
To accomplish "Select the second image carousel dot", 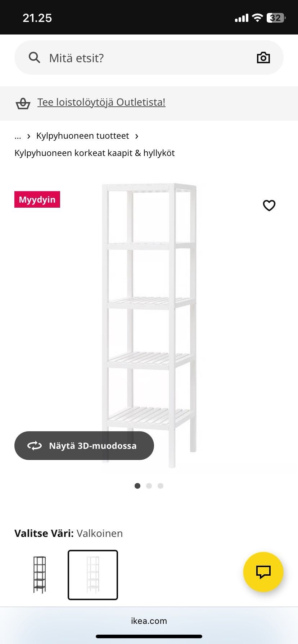I will pyautogui.click(x=149, y=486).
